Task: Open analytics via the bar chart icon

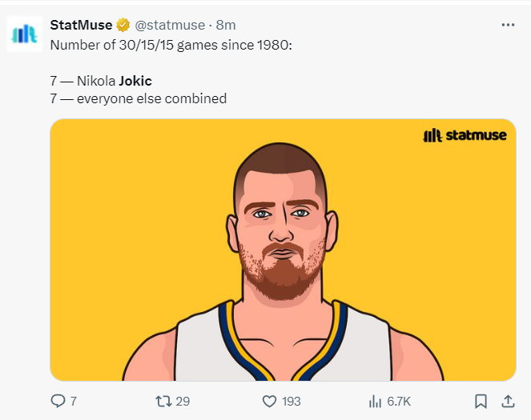Action: (375, 401)
